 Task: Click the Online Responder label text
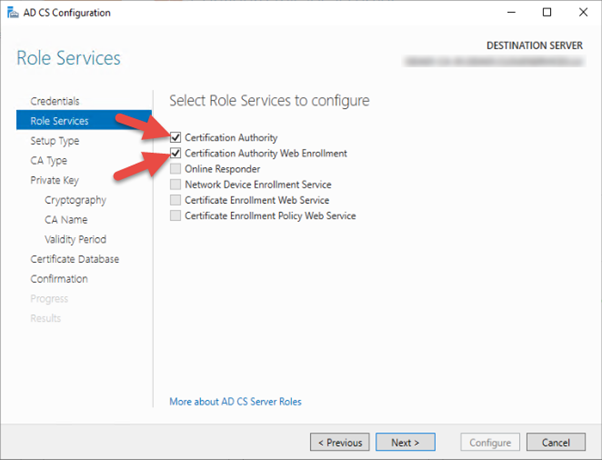pyautogui.click(x=222, y=169)
